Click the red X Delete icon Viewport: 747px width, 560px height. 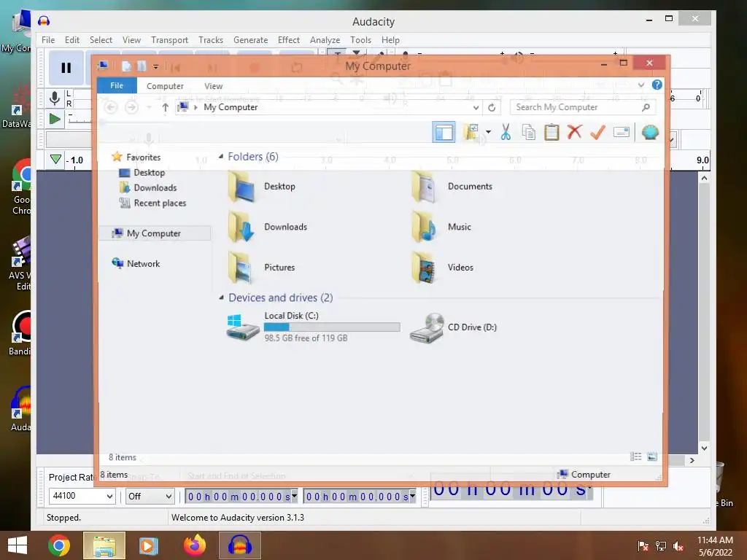click(575, 132)
